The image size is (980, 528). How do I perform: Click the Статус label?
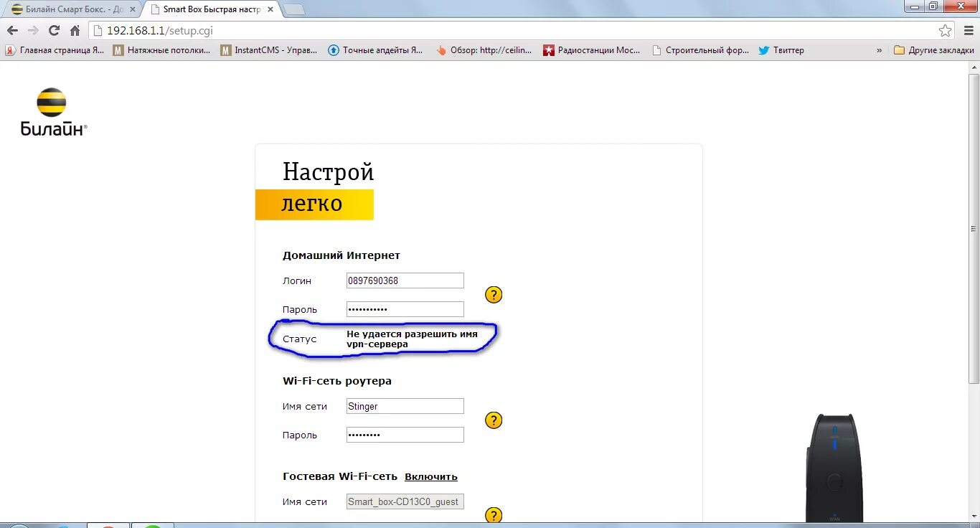[299, 339]
